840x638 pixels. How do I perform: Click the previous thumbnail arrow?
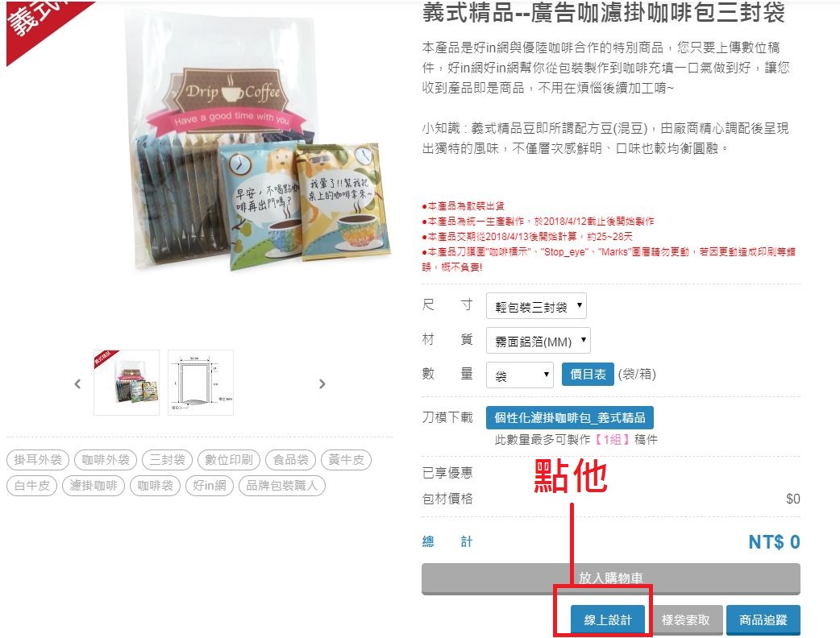click(x=77, y=383)
